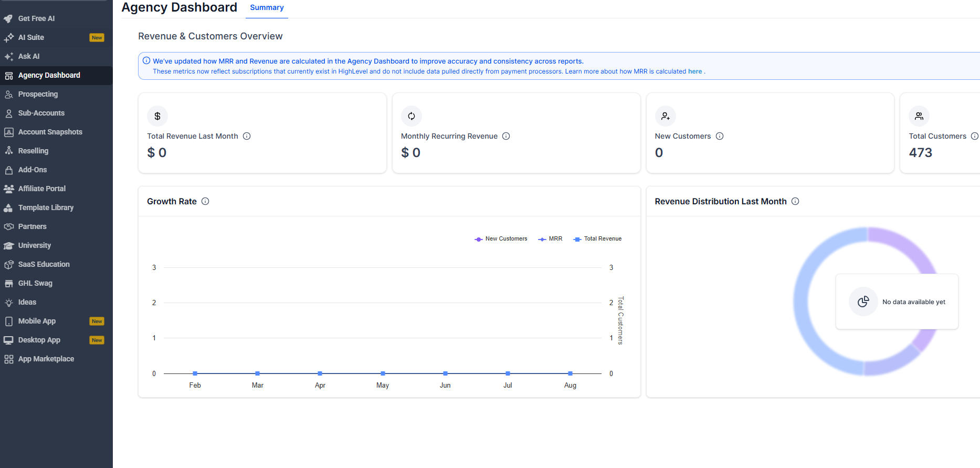Click the New badge next to Mobile App
The width and height of the screenshot is (980, 468).
coord(97,321)
